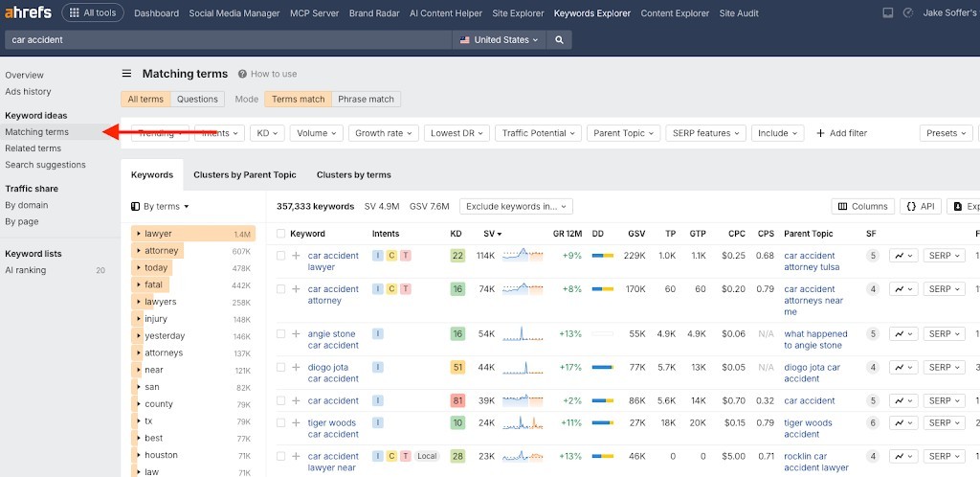Click plus icon beside diogo jota car accident

[x=297, y=367]
